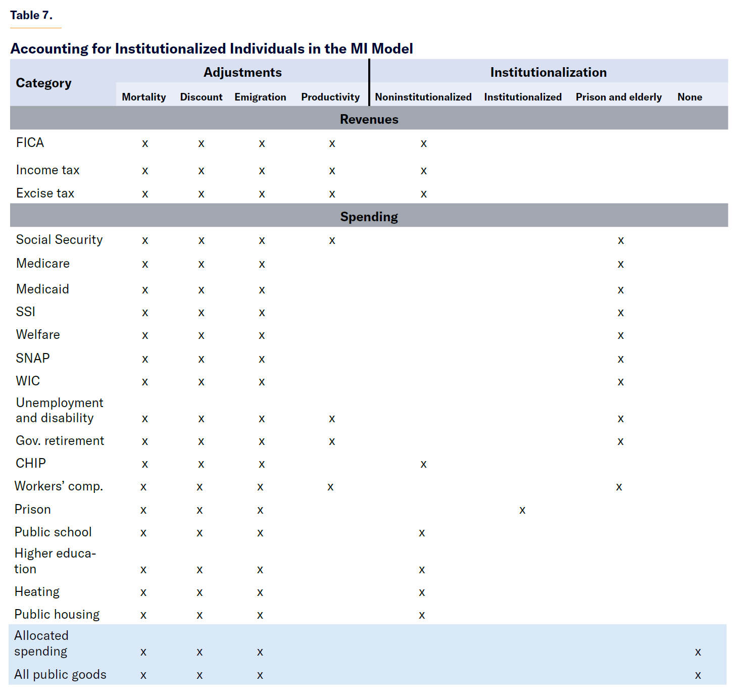Click the Table 7. caption text
This screenshot has height=700, width=739.
click(31, 15)
